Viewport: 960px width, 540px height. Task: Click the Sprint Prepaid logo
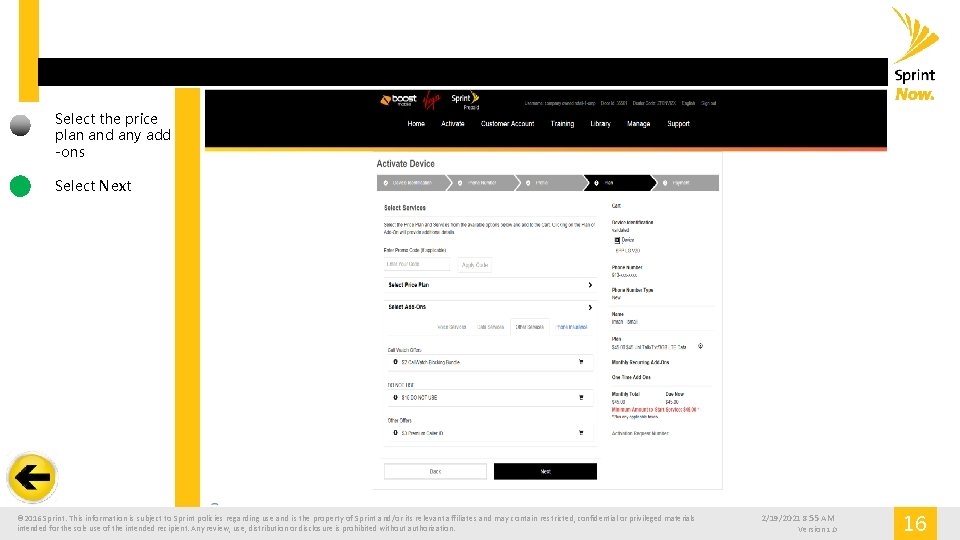465,100
